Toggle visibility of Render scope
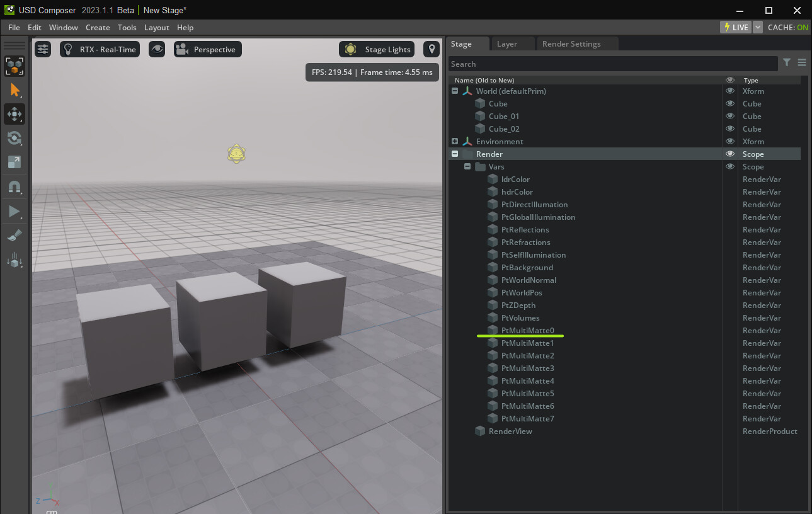The width and height of the screenshot is (812, 514). pos(730,154)
